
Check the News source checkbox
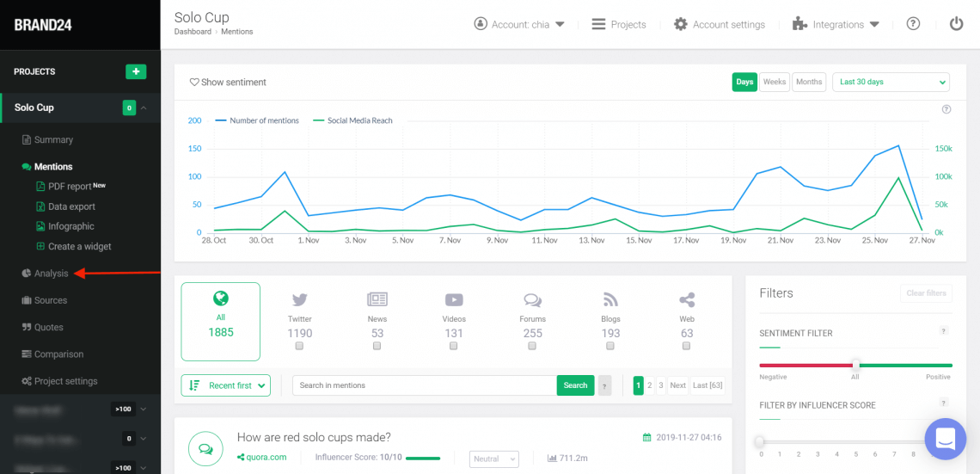(x=377, y=346)
